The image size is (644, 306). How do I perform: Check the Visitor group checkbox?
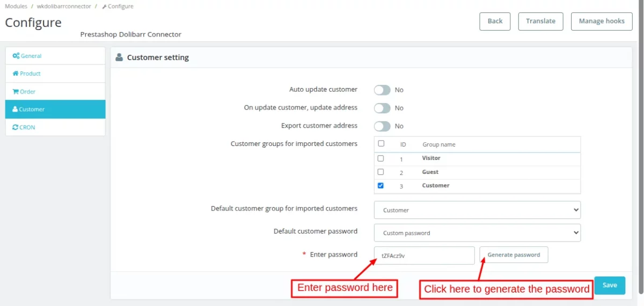(x=380, y=158)
